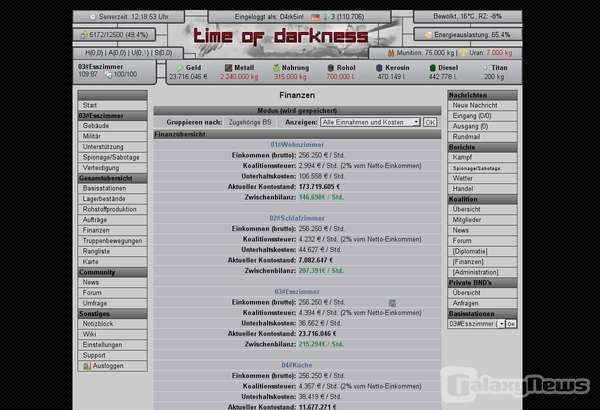Open Spionage/Sabotage reports in right sidebar
Screen dimensions: 600x410
click(483, 168)
